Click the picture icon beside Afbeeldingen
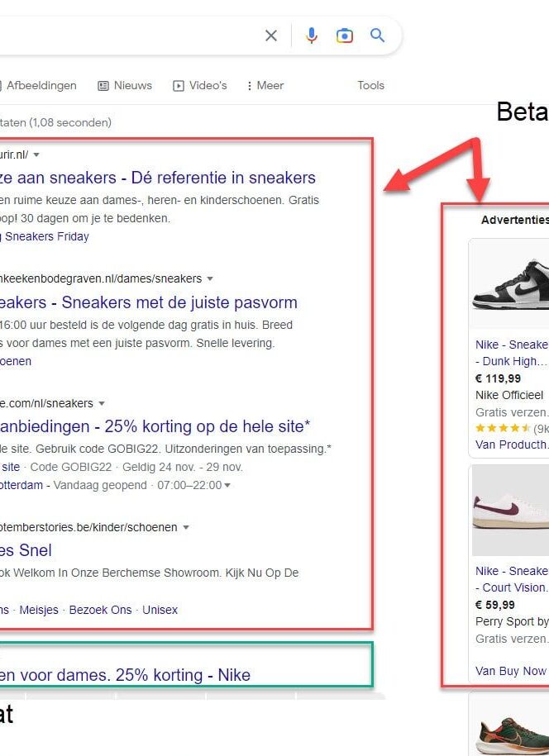The image size is (549, 756). click(0, 85)
